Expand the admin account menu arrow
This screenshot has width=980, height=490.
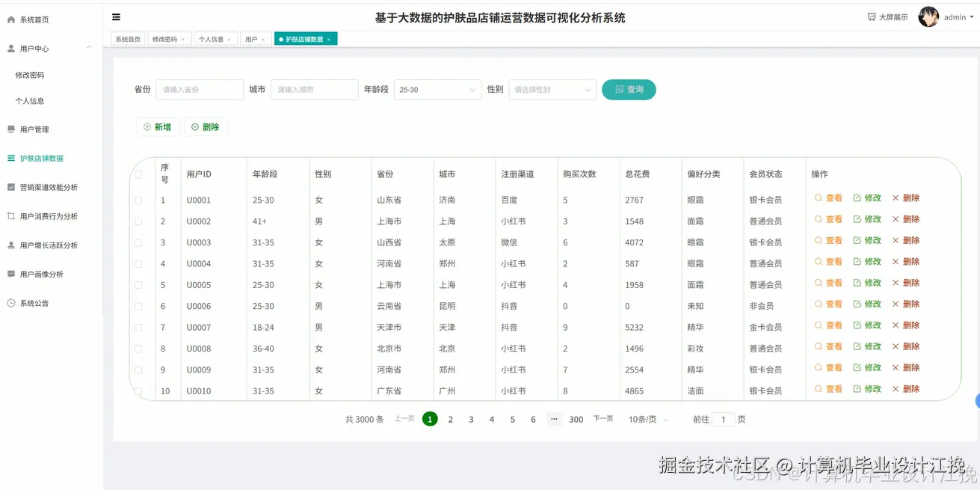972,17
